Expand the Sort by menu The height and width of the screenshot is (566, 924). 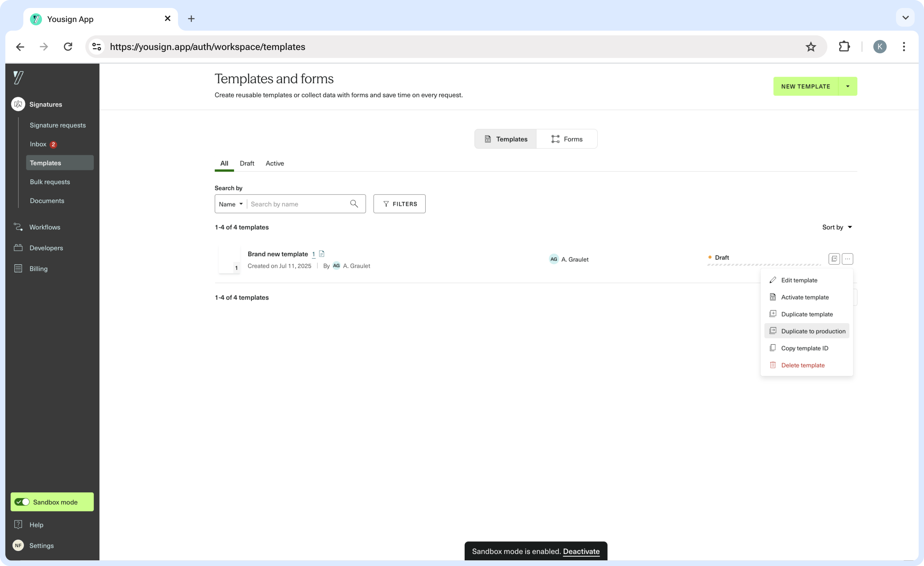click(x=837, y=227)
